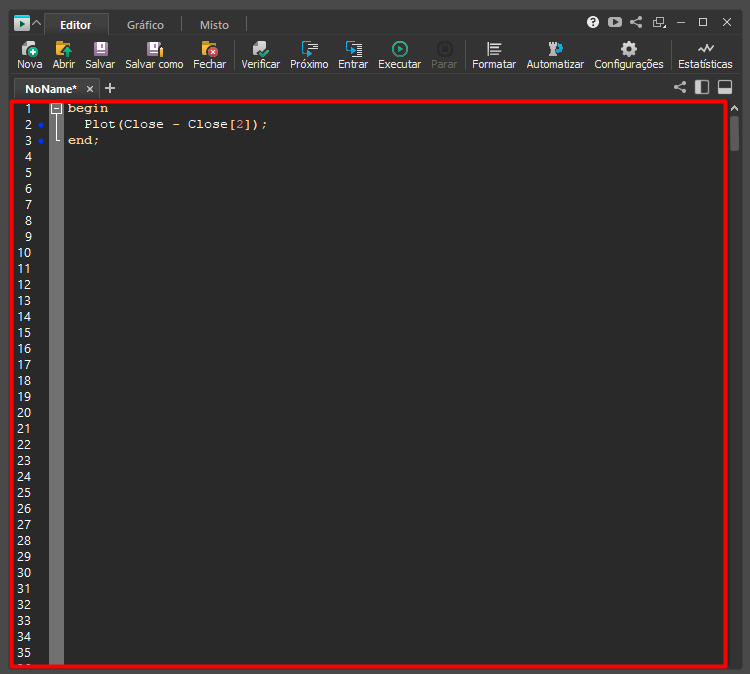Close the file with Fechar

(209, 55)
